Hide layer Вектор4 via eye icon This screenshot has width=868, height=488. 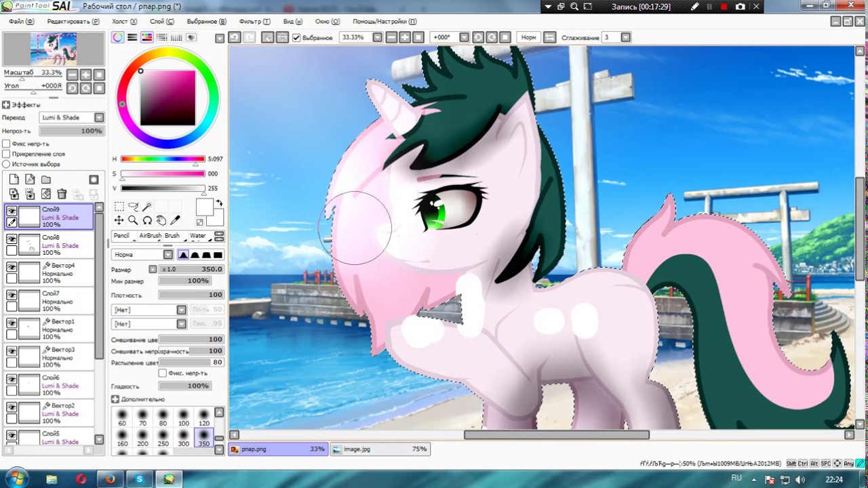[12, 268]
